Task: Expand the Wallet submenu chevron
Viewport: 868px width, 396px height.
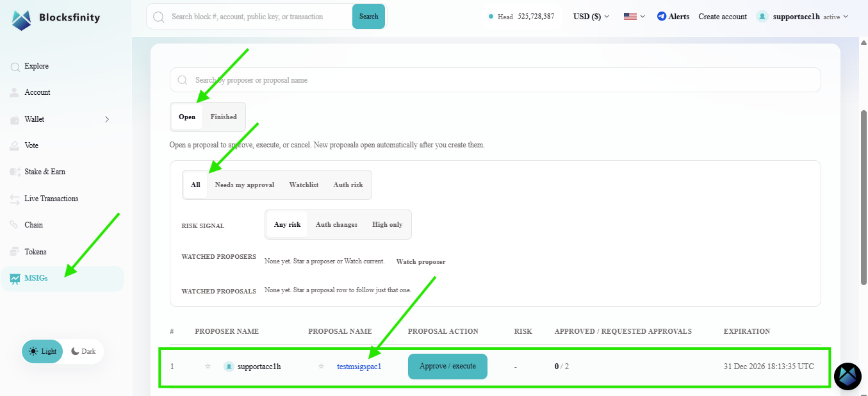Action: click(107, 119)
